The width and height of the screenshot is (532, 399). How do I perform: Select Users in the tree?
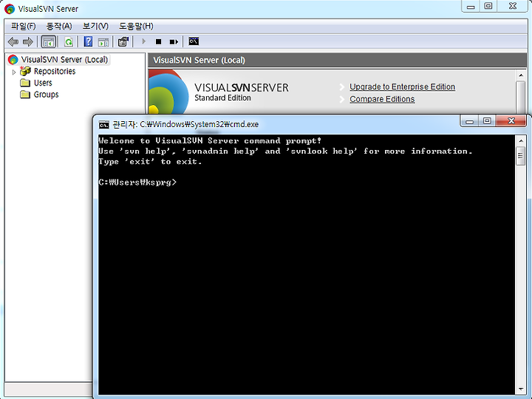pos(43,83)
